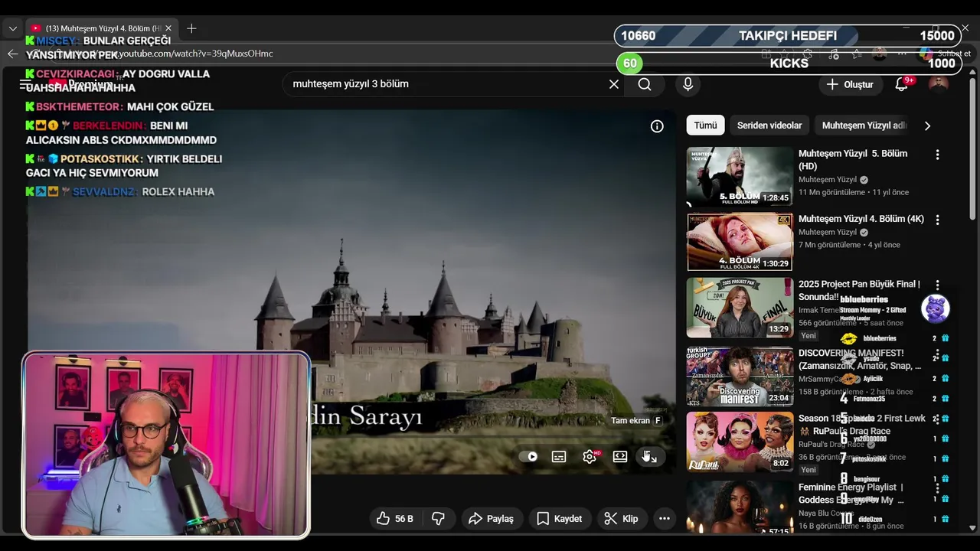Start voice search with the microphone
Viewport: 980px width, 551px height.
click(x=688, y=84)
